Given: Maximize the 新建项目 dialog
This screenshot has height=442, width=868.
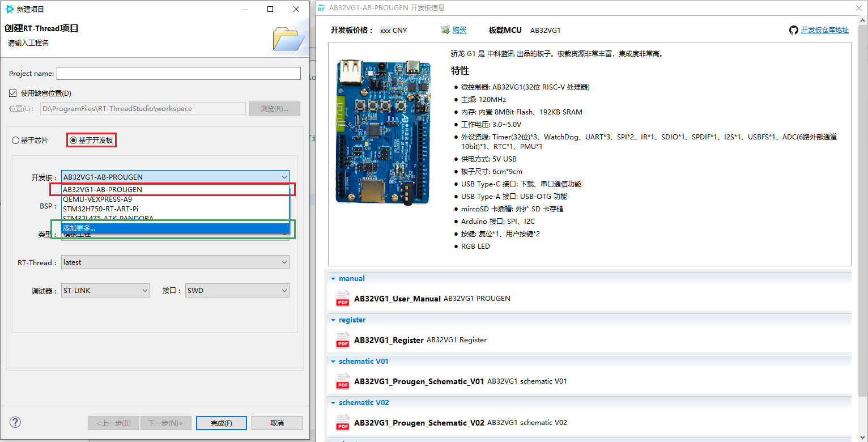Looking at the screenshot, I should (270, 9).
